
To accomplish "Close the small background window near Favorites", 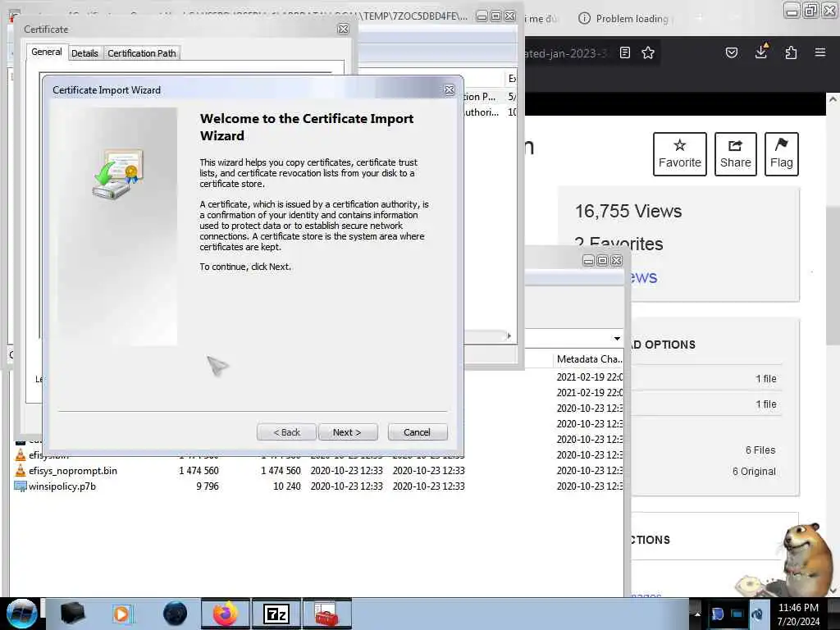I will click(x=617, y=260).
